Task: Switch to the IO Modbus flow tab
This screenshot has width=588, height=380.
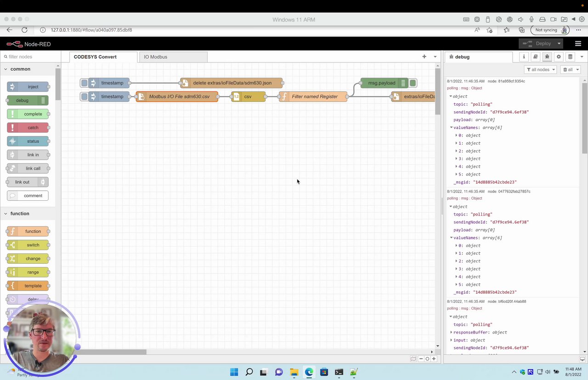Action: (173, 57)
